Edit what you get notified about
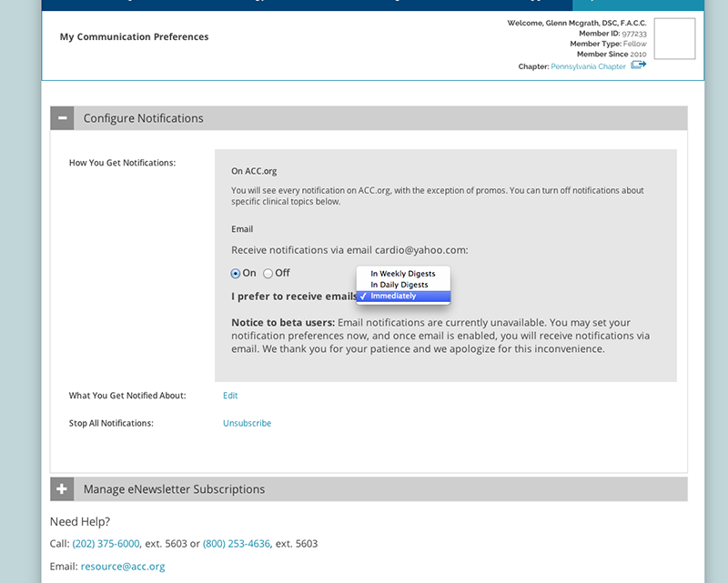 (x=230, y=396)
